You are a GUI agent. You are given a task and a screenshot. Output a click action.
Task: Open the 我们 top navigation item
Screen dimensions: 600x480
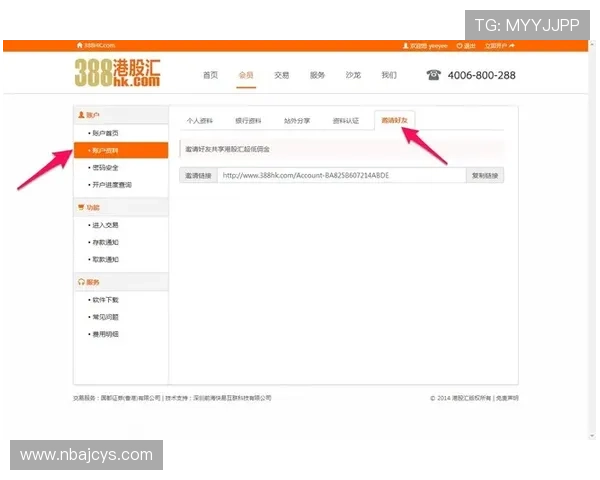pyautogui.click(x=389, y=75)
